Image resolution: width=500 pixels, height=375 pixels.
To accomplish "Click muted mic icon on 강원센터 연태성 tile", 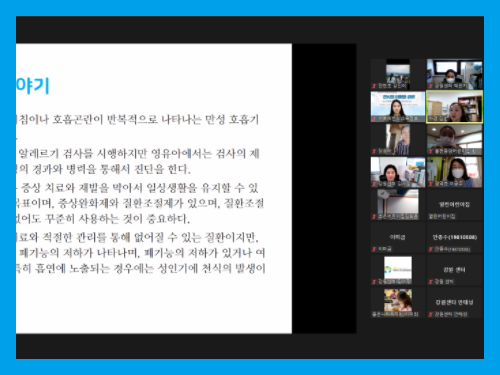I will coord(431,314).
